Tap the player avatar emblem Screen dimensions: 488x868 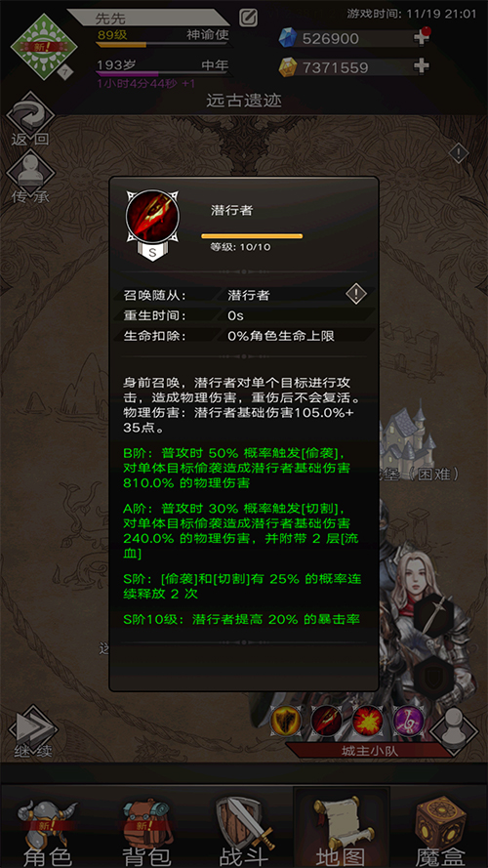pos(44,47)
